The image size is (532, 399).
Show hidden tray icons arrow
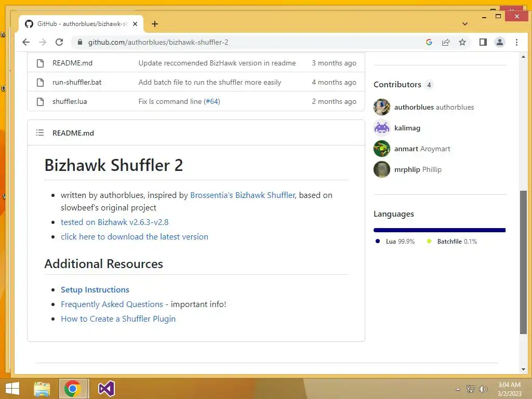click(x=458, y=389)
